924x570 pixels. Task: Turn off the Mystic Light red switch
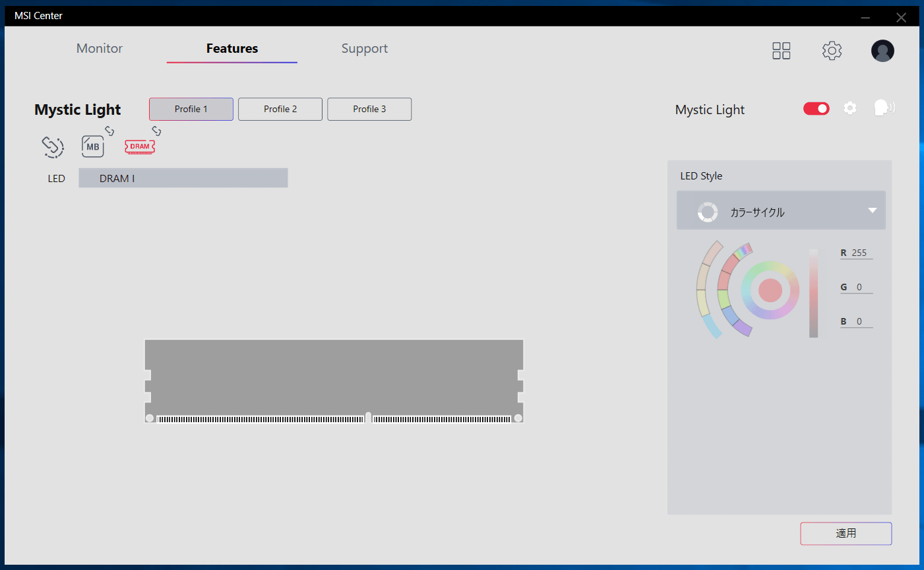(x=816, y=108)
